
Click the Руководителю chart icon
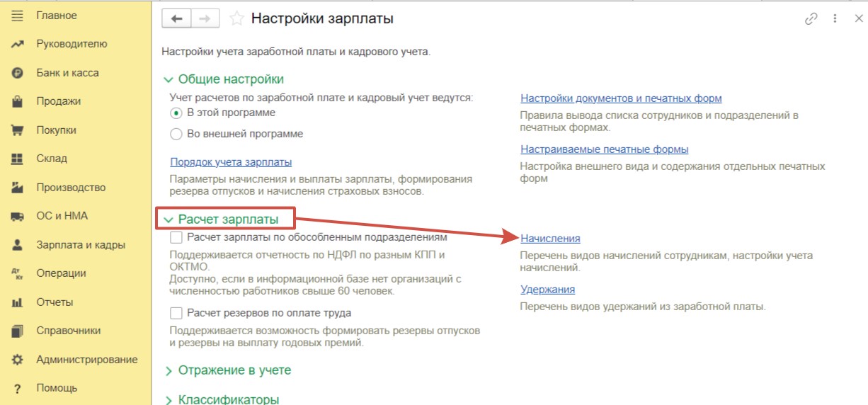tap(18, 44)
